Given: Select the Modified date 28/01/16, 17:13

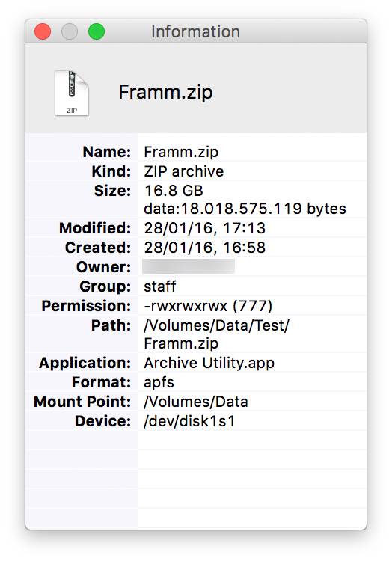Looking at the screenshot, I should (204, 228).
